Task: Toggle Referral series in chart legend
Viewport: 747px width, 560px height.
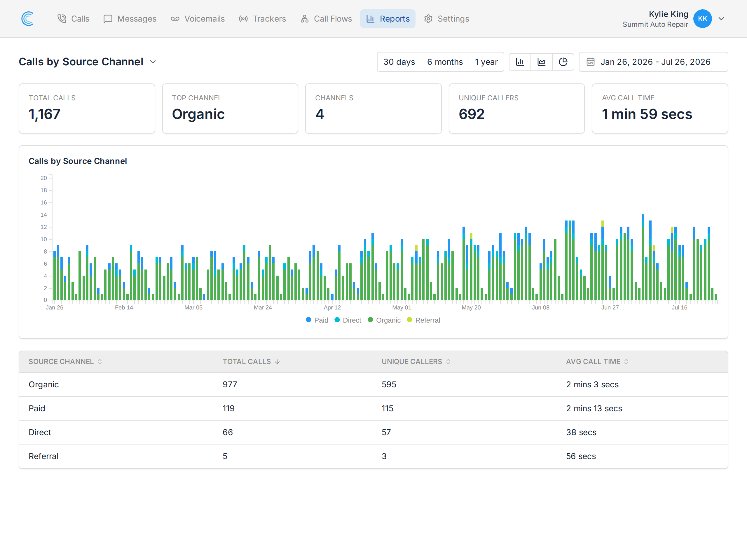Action: pyautogui.click(x=423, y=320)
